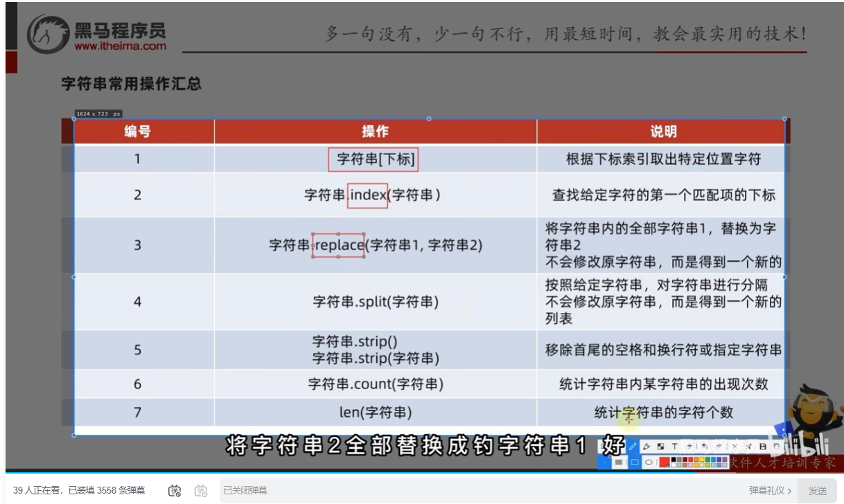Pick the green color swatch

coord(707,459)
